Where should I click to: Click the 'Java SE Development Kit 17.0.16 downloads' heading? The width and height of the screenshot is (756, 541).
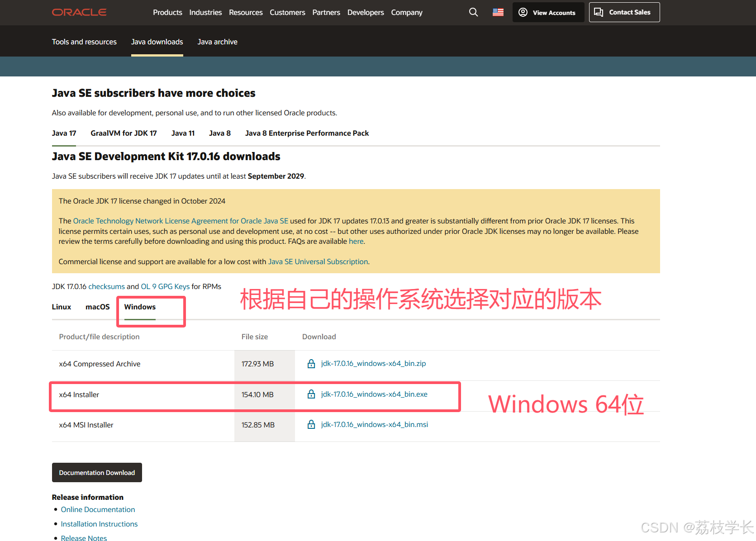point(166,157)
